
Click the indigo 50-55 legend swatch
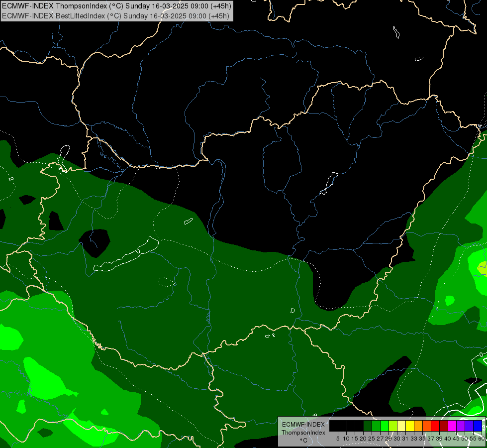(x=469, y=426)
